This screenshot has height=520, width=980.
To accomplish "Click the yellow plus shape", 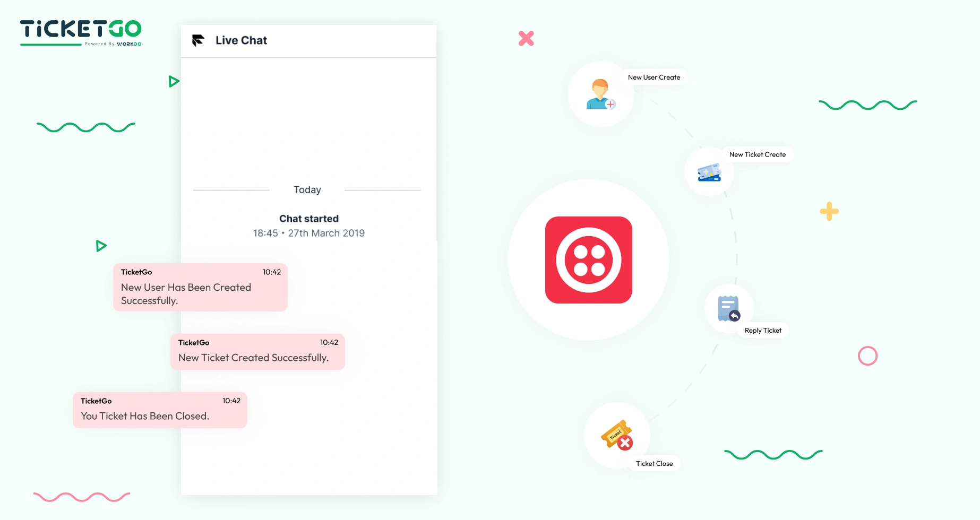I will pyautogui.click(x=830, y=211).
